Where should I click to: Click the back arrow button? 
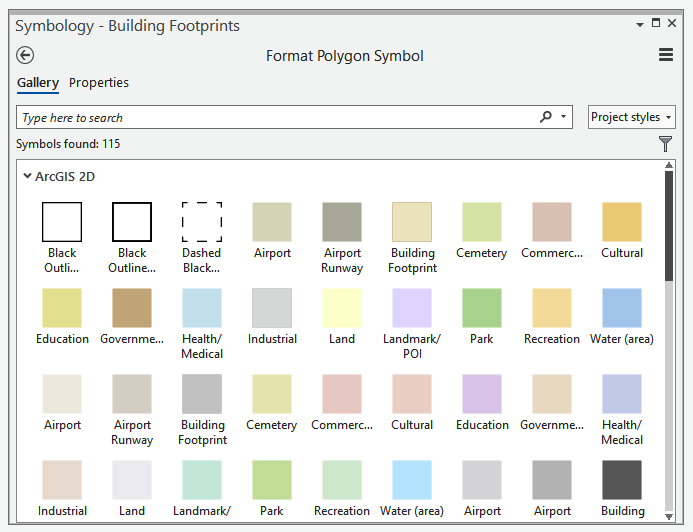pyautogui.click(x=26, y=56)
